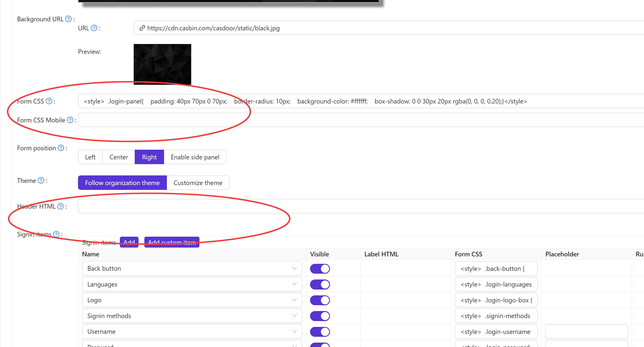Click the Form CSS input field
Viewport: 644px width, 347px height.
[361, 101]
